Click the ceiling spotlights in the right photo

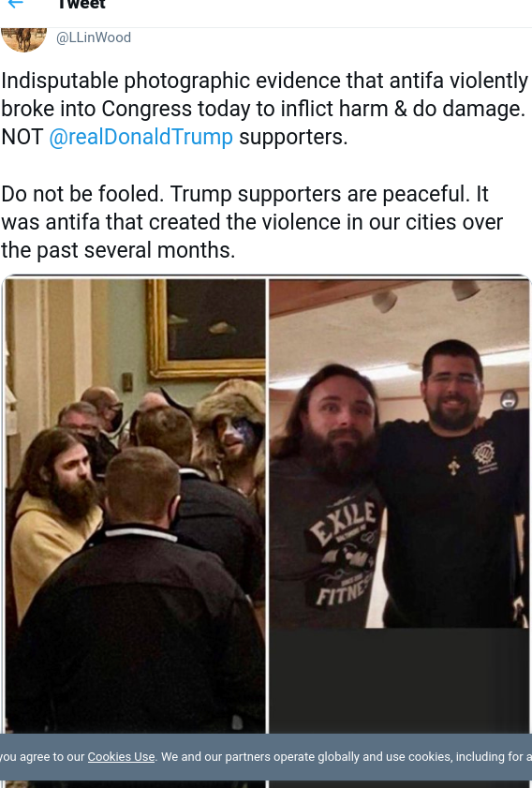point(426,295)
